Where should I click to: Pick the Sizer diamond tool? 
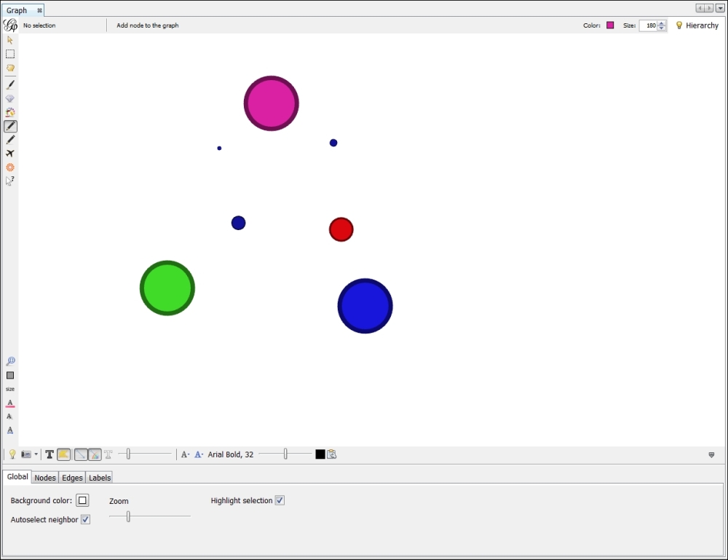pos(10,98)
